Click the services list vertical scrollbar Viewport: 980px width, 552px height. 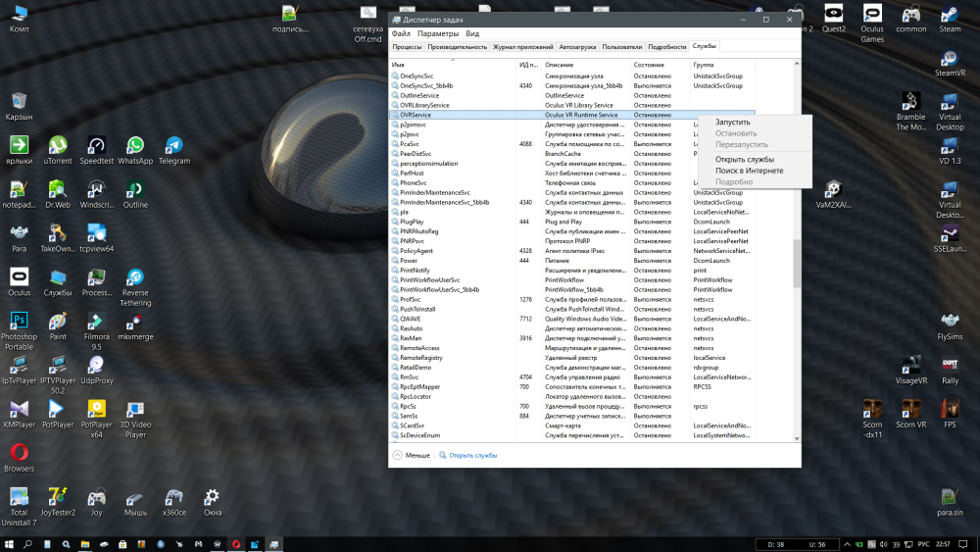pyautogui.click(x=797, y=263)
